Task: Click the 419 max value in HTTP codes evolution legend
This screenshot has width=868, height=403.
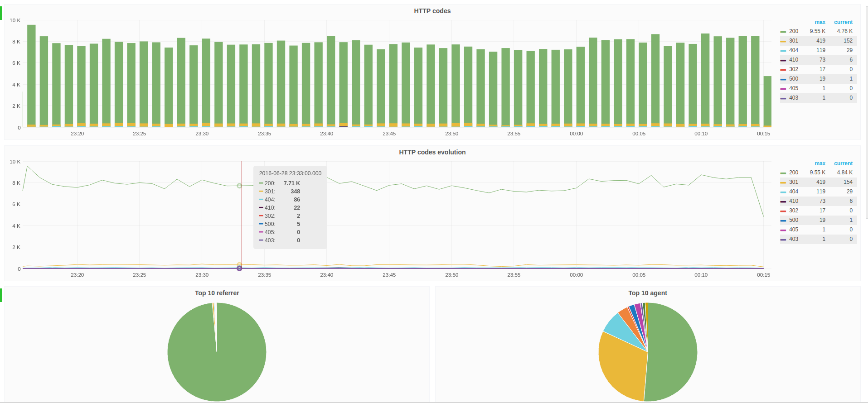Action: pos(820,182)
